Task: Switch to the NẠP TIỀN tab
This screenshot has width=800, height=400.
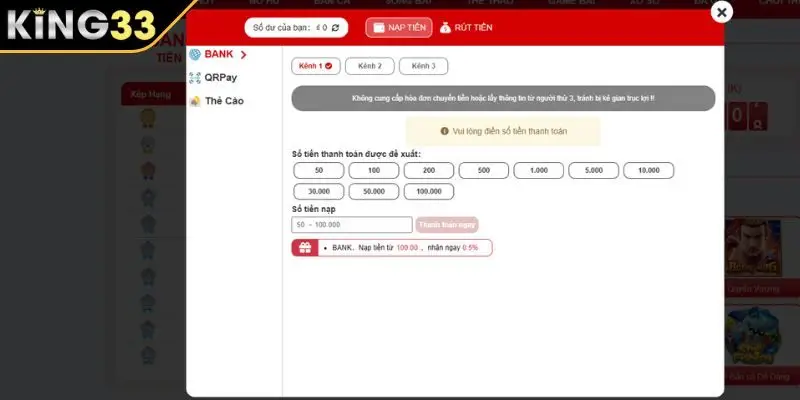Action: (x=399, y=28)
